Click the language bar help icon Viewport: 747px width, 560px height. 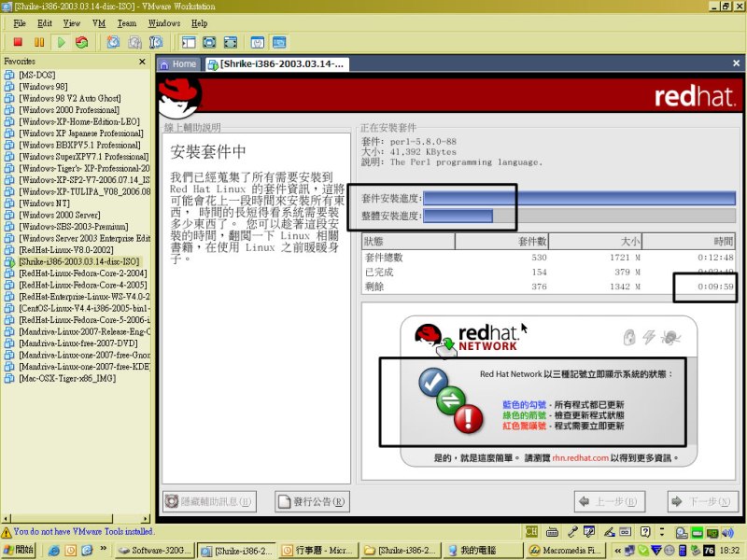tap(645, 532)
